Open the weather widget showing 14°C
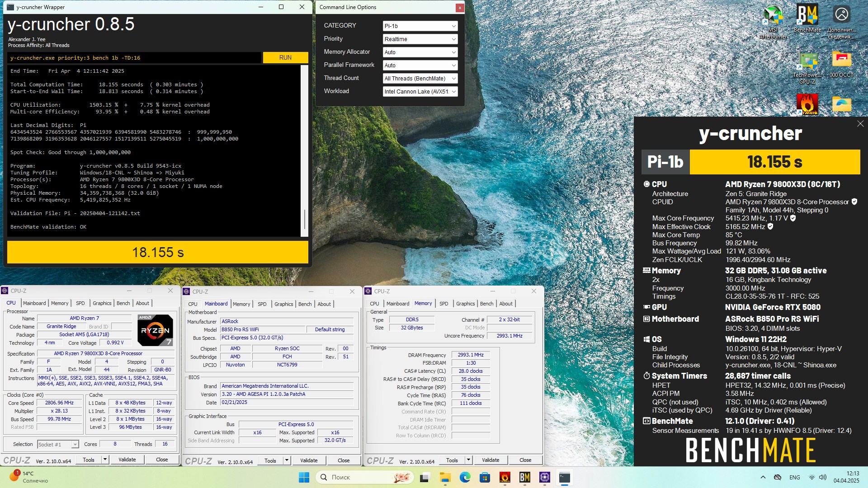Image resolution: width=868 pixels, height=488 pixels. (29, 477)
